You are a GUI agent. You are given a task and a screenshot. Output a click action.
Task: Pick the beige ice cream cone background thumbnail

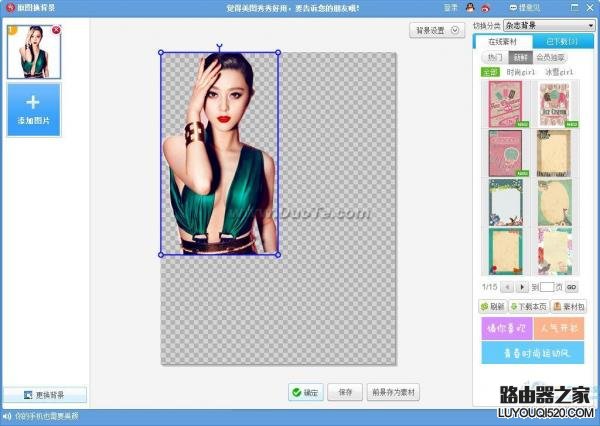(x=554, y=104)
